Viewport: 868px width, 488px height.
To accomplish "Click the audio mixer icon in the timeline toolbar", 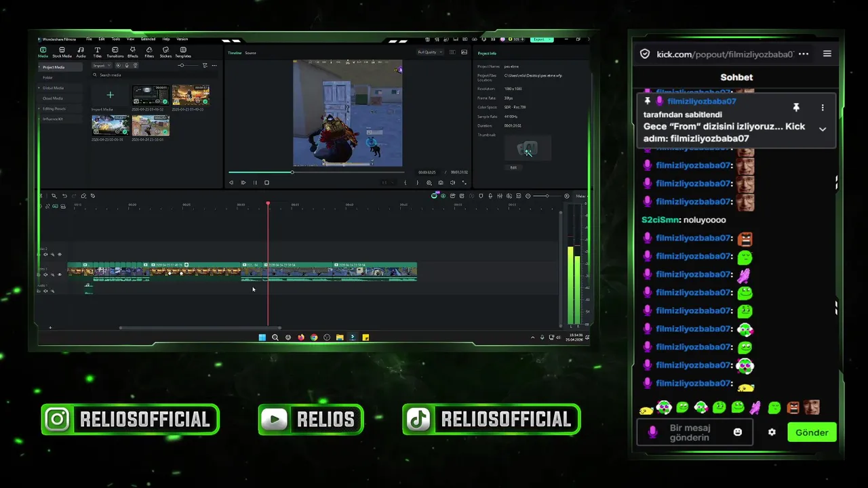I will tap(500, 196).
